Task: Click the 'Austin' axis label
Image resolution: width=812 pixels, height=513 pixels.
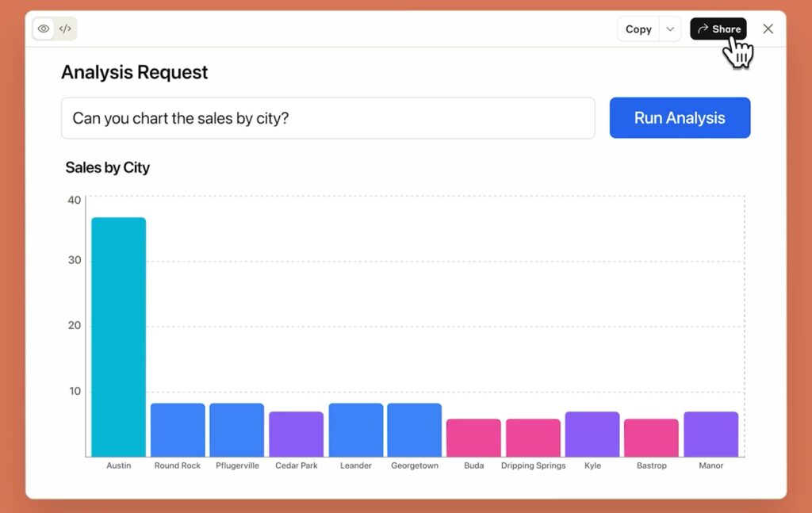Action: point(119,465)
